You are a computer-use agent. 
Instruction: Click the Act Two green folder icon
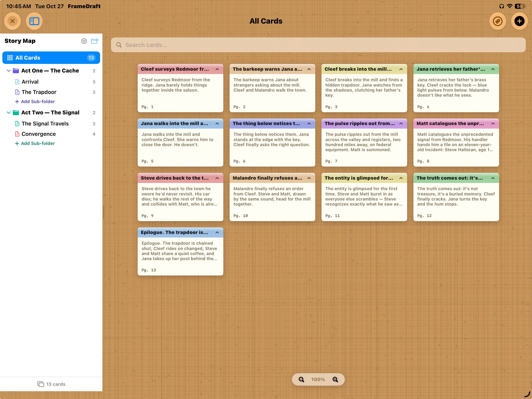pyautogui.click(x=16, y=113)
